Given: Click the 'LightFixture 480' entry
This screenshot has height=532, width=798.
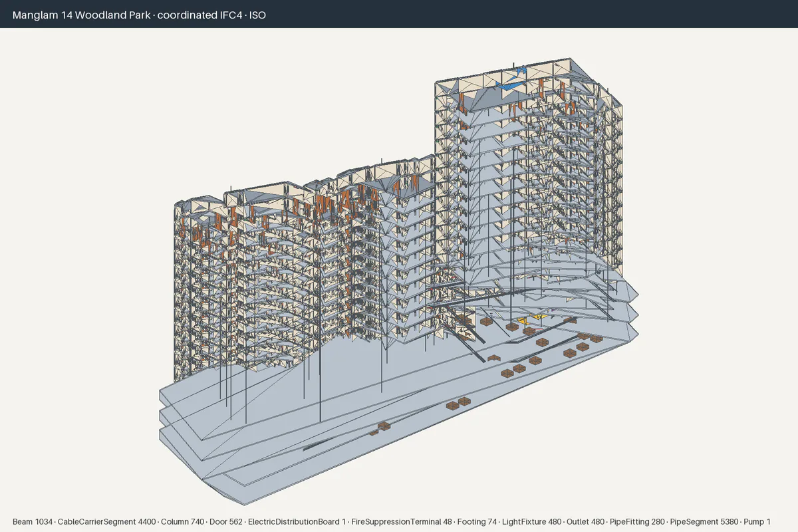Looking at the screenshot, I should [531, 522].
